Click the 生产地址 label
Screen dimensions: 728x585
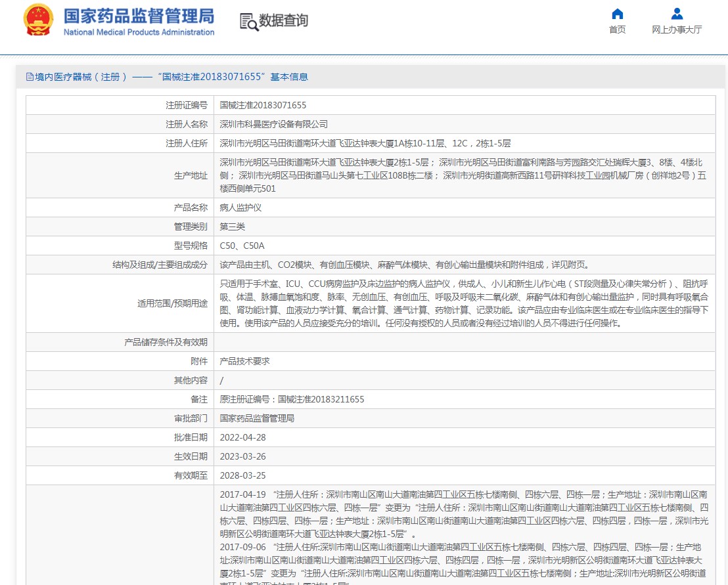(191, 175)
